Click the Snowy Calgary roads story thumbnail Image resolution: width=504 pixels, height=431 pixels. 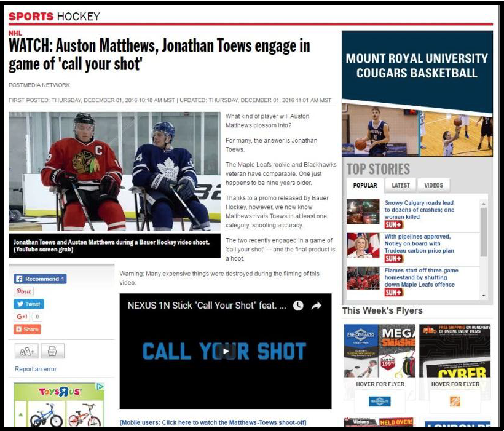click(363, 212)
